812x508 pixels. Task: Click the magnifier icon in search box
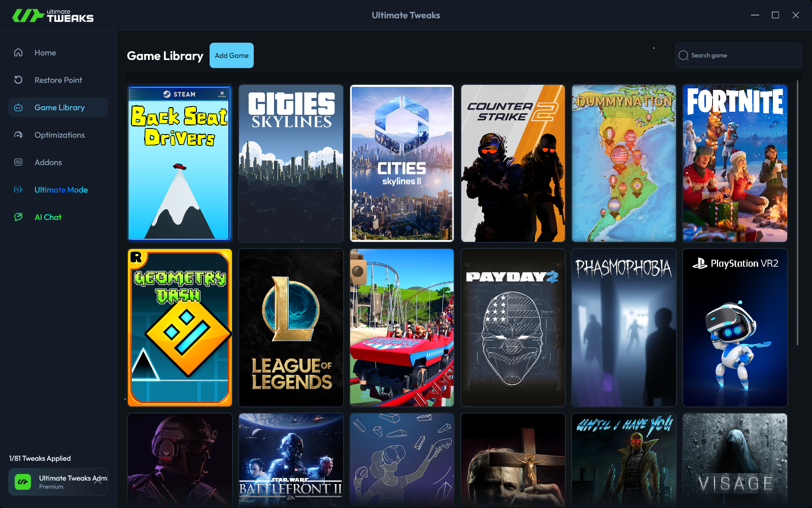tap(684, 55)
